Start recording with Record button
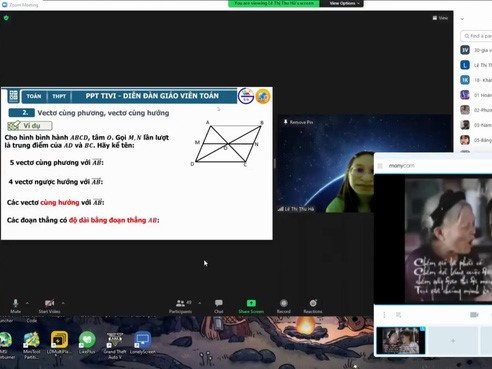Image resolution: width=492 pixels, height=369 pixels. point(284,306)
